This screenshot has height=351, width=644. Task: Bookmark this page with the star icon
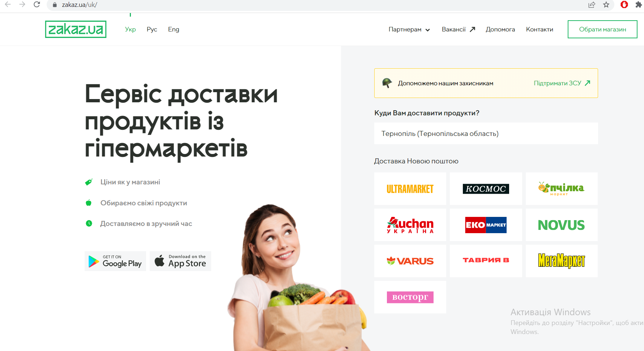click(x=606, y=5)
